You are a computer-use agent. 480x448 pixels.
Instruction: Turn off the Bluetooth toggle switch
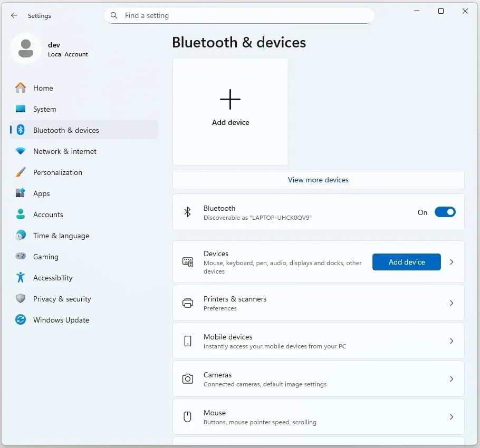445,212
